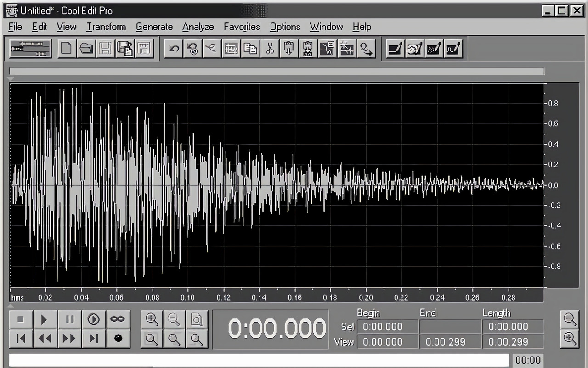
Task: Save the file with the floppy disk icon
Action: (x=105, y=49)
